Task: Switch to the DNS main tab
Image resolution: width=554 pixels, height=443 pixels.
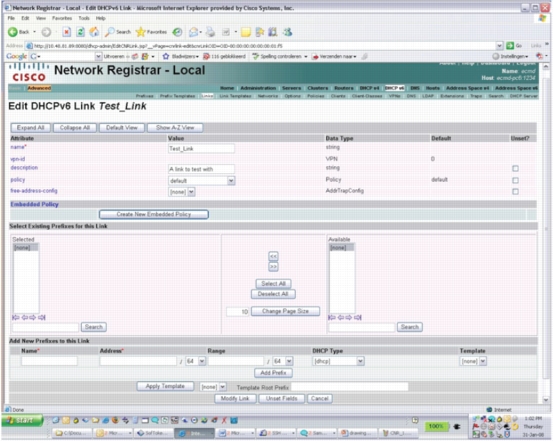Action: [415, 88]
